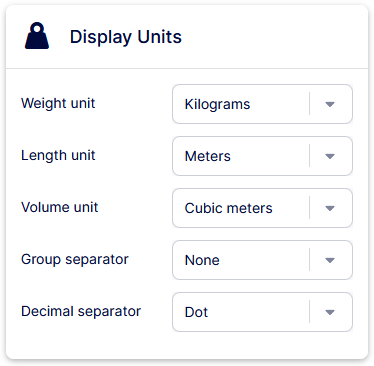This screenshot has height=366, width=374.
Task: Expand the Length unit dropdown arrow
Action: pyautogui.click(x=330, y=156)
